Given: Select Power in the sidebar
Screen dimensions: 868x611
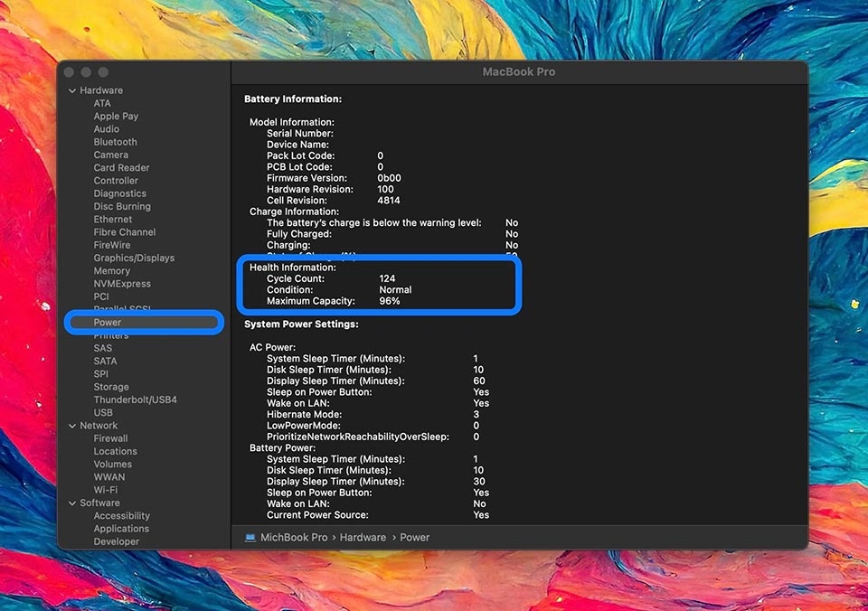Looking at the screenshot, I should tap(107, 321).
